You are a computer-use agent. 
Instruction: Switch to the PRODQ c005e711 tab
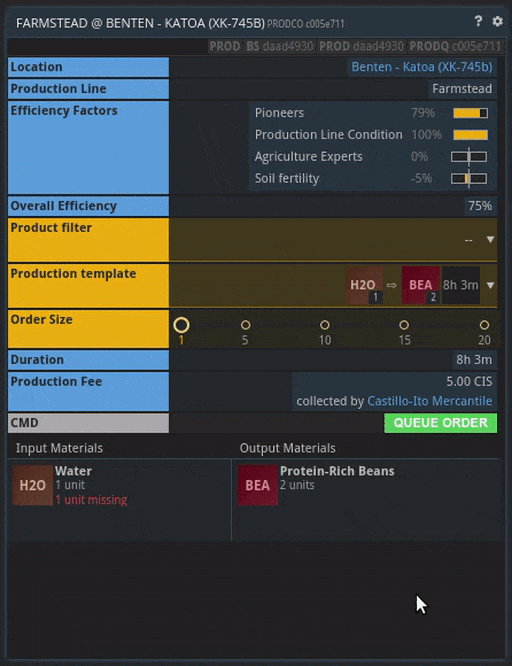455,46
